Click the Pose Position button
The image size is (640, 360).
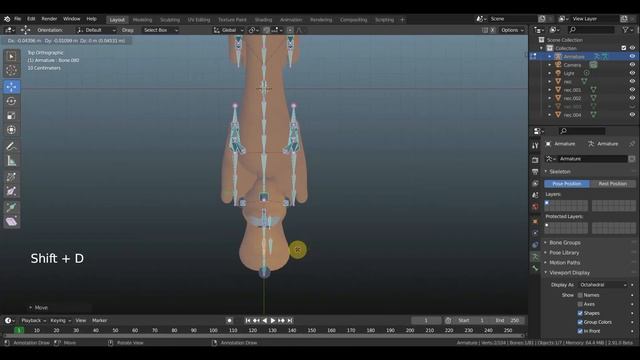click(x=567, y=184)
